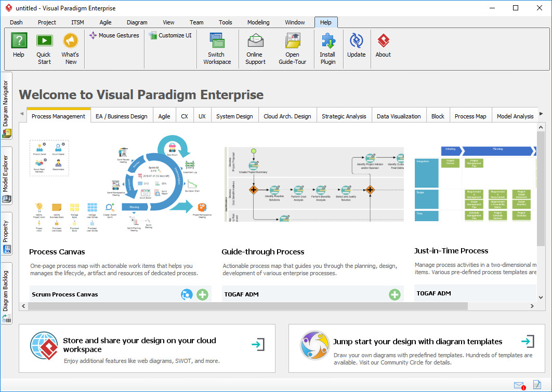Viewport: 552px width, 392px height.
Task: Open the About dialog
Action: [383, 45]
